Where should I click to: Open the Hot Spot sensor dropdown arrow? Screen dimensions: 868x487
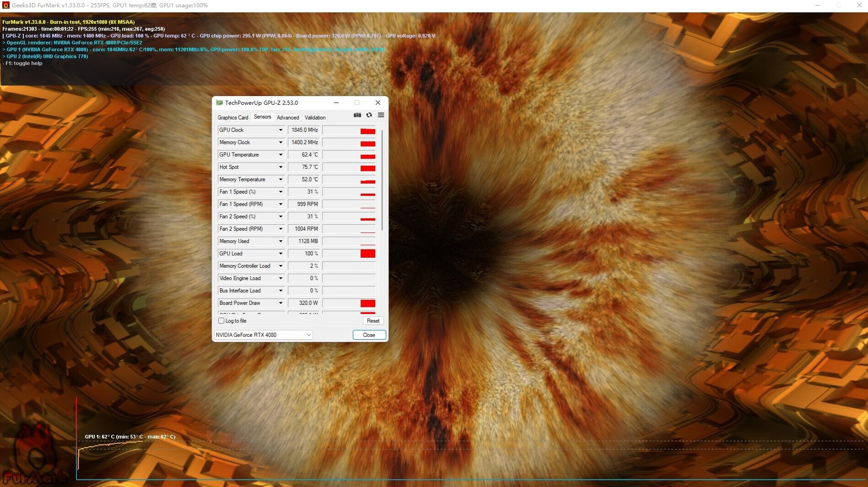pos(280,167)
